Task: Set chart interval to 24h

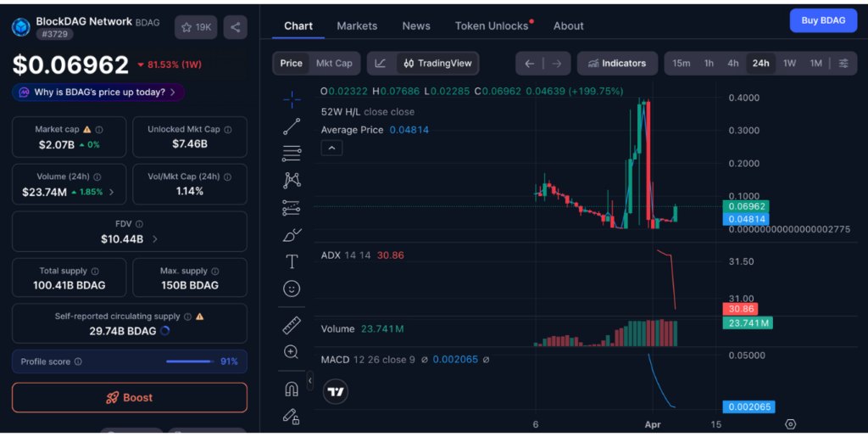Action: (760, 63)
